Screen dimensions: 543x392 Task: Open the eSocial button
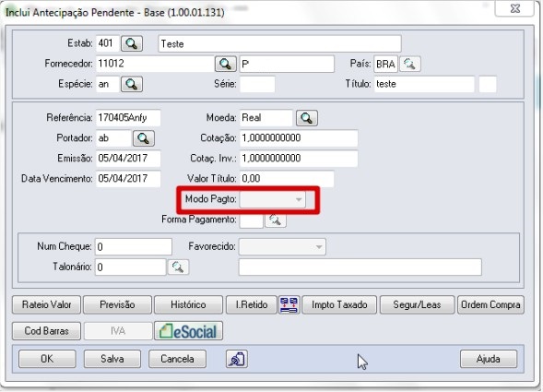(188, 331)
